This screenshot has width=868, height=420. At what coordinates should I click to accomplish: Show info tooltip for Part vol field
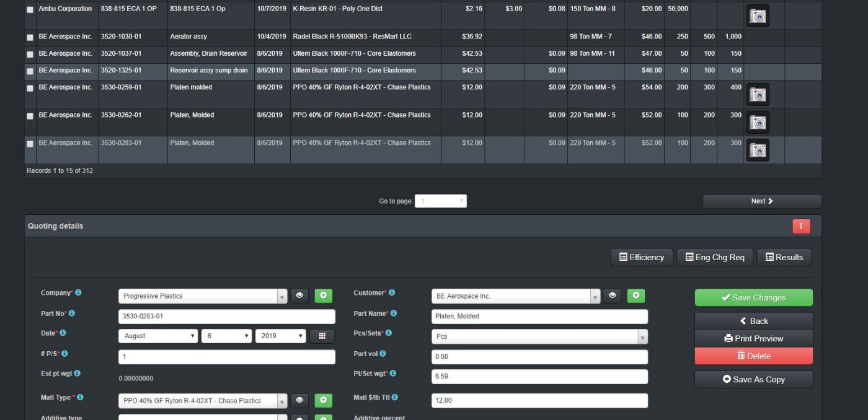point(383,354)
